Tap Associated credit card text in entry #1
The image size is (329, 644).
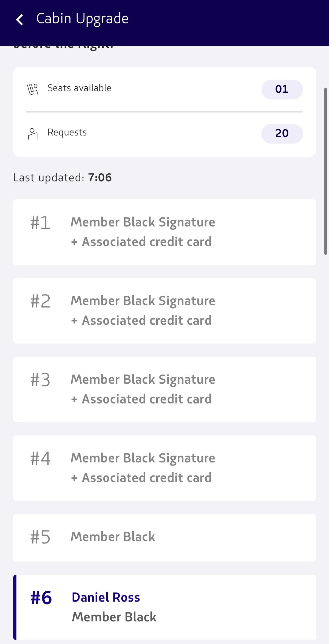click(146, 242)
